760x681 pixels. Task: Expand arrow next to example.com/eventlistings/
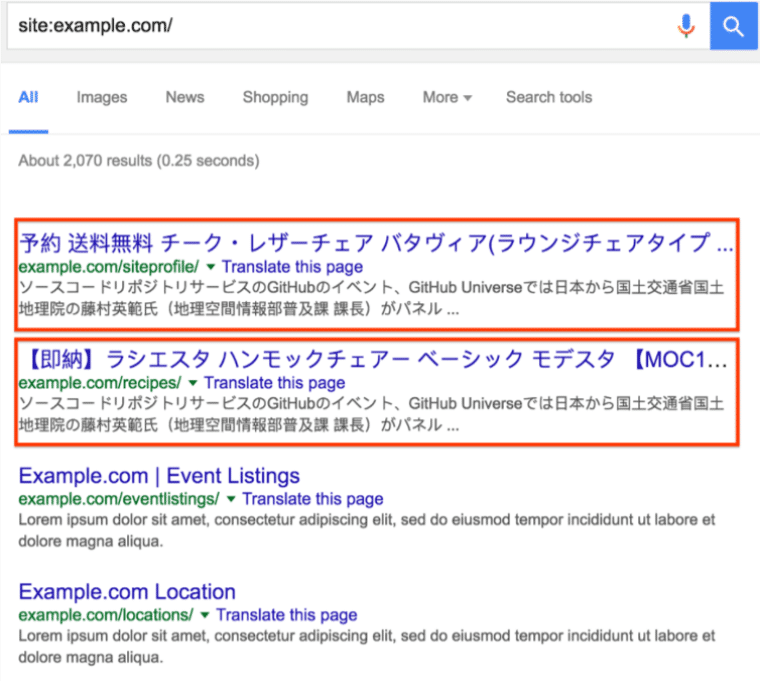[231, 499]
